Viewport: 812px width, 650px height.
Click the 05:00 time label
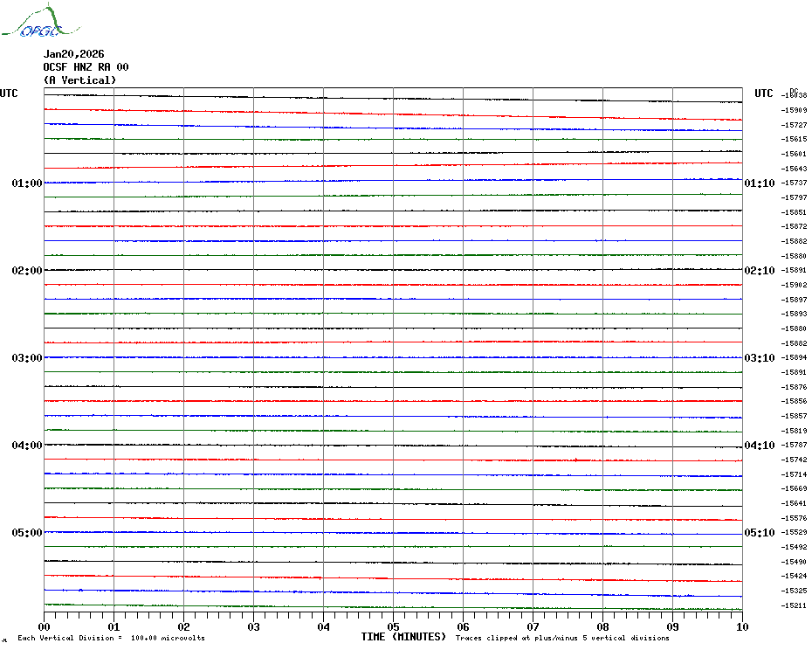(x=27, y=533)
